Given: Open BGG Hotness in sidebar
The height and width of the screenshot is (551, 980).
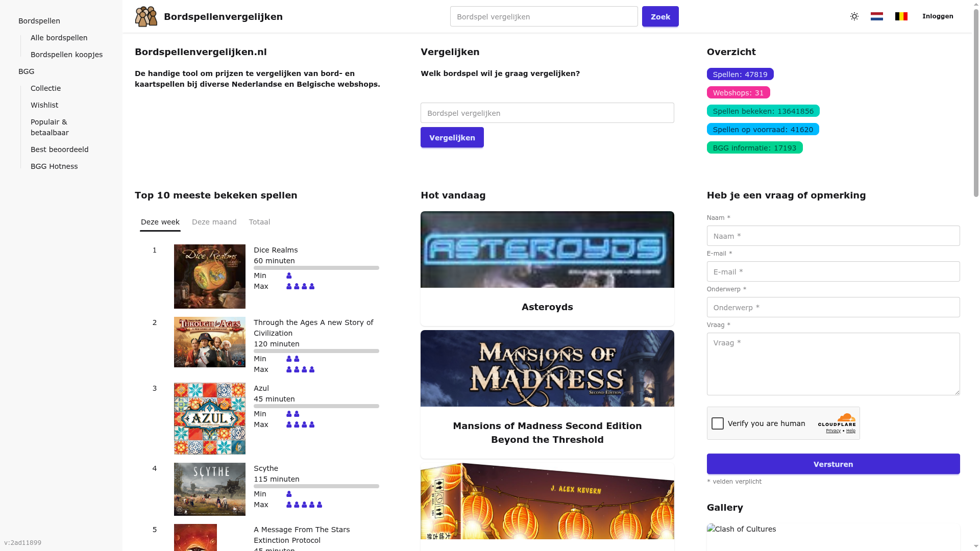Looking at the screenshot, I should point(54,166).
